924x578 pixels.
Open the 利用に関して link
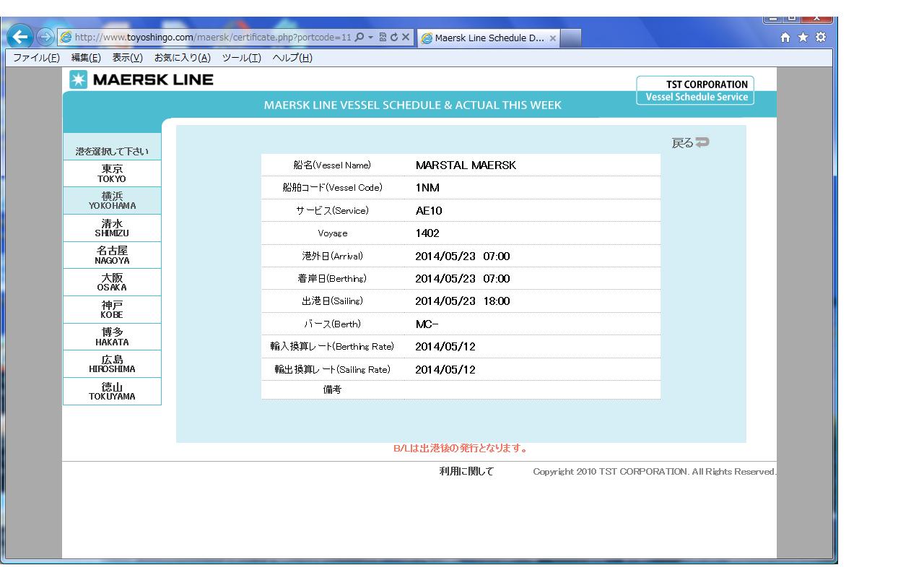point(466,472)
